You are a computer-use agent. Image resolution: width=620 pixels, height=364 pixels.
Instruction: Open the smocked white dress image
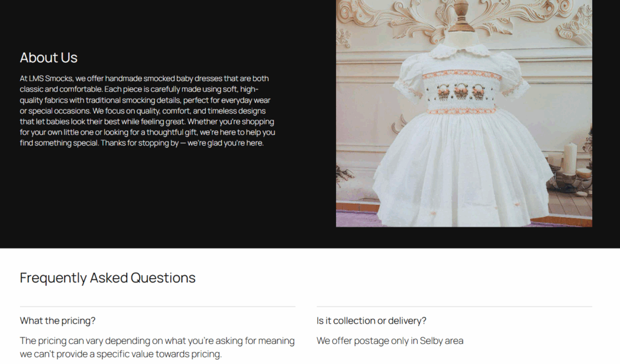(464, 113)
